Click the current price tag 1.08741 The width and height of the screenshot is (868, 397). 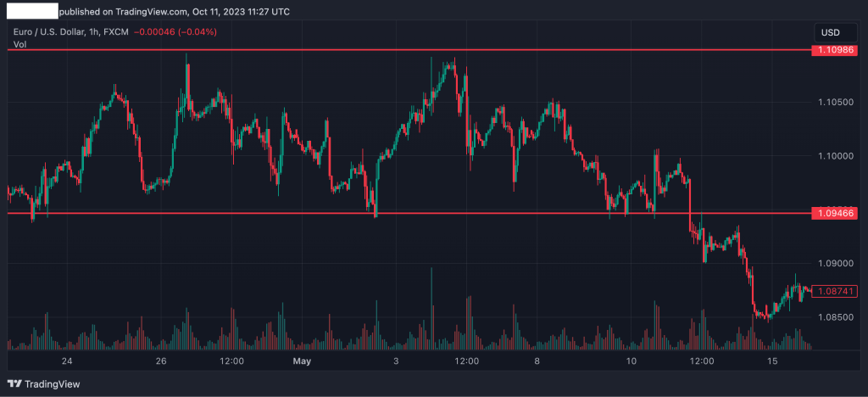[x=836, y=291]
